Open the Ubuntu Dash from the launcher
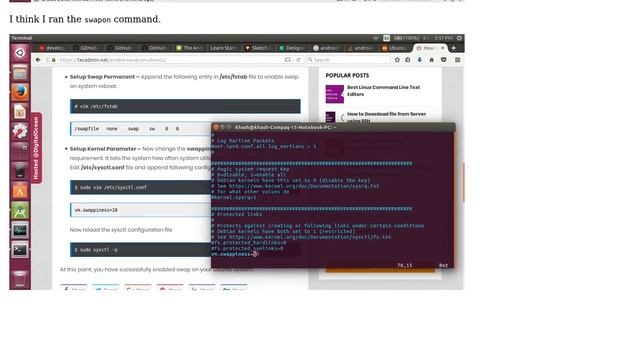Image resolution: width=640 pixels, height=360 pixels. point(20,53)
